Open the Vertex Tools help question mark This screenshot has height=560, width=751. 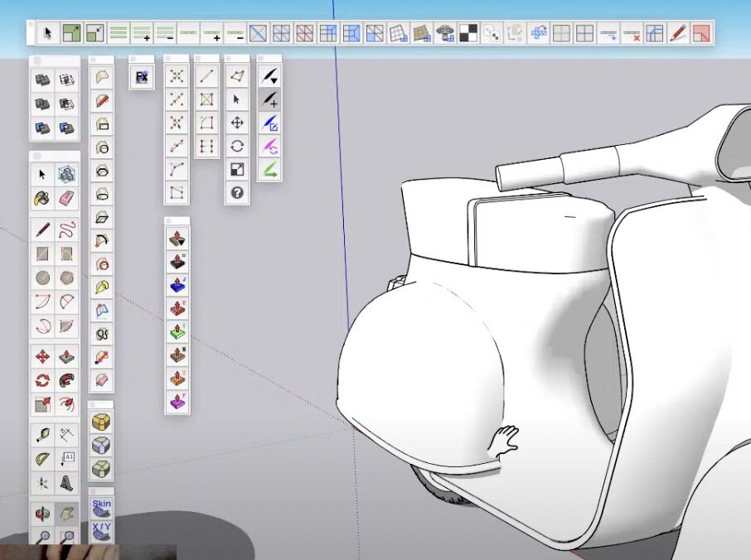point(237,193)
